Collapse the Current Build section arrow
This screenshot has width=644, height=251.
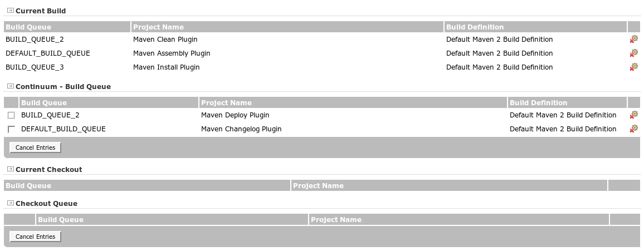click(x=10, y=11)
